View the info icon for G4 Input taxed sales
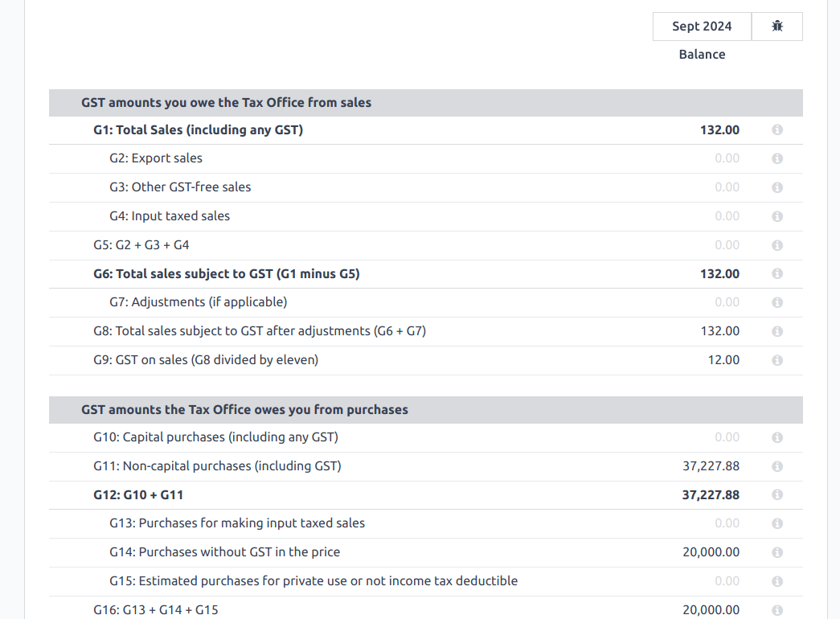The height and width of the screenshot is (619, 840). [777, 215]
